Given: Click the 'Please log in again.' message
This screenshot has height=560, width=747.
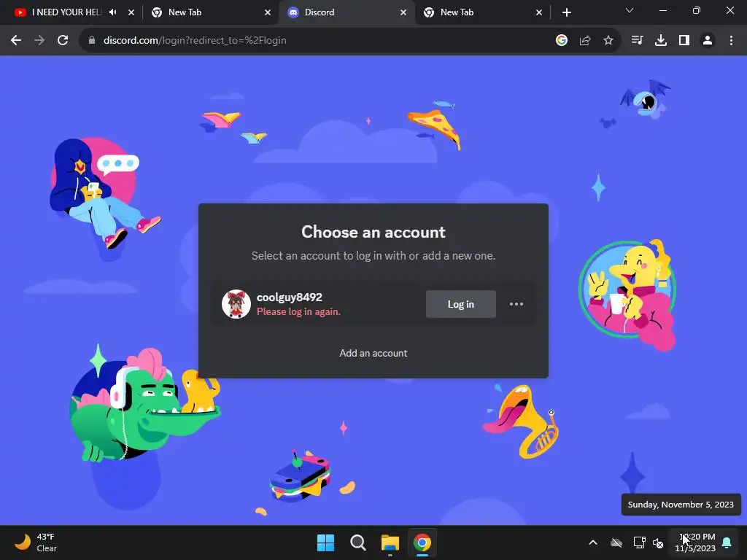Looking at the screenshot, I should point(298,312).
